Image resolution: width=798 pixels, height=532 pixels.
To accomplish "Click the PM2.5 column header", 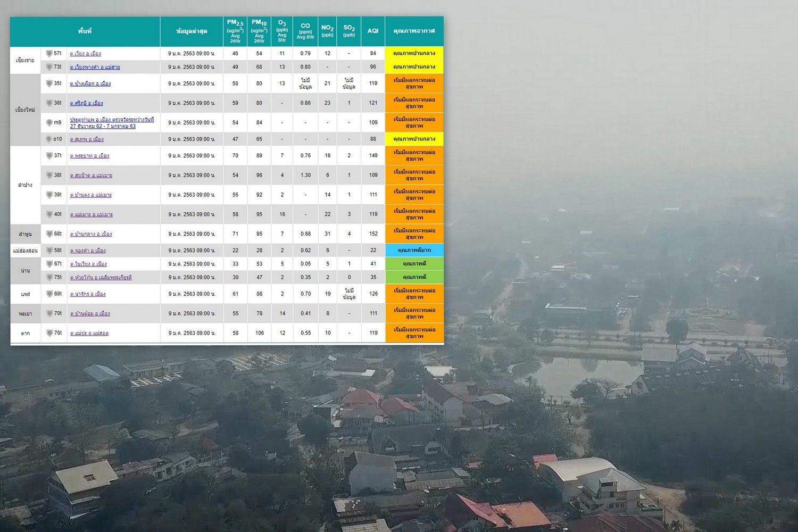I will tap(235, 31).
